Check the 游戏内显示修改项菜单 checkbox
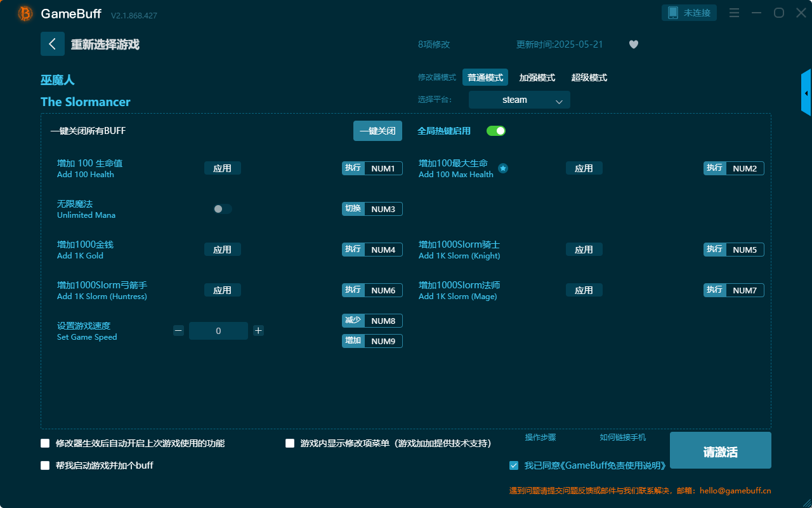Image resolution: width=812 pixels, height=508 pixels. click(291, 443)
